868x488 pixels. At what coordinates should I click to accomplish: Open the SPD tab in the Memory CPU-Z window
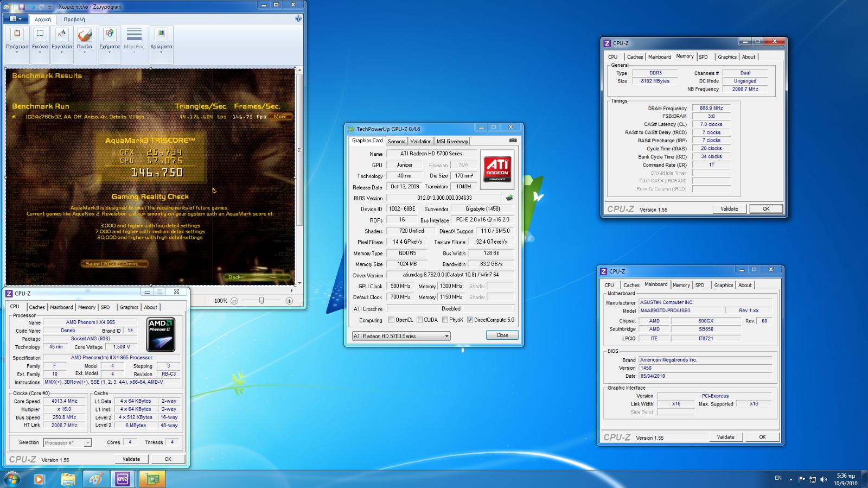coord(703,57)
